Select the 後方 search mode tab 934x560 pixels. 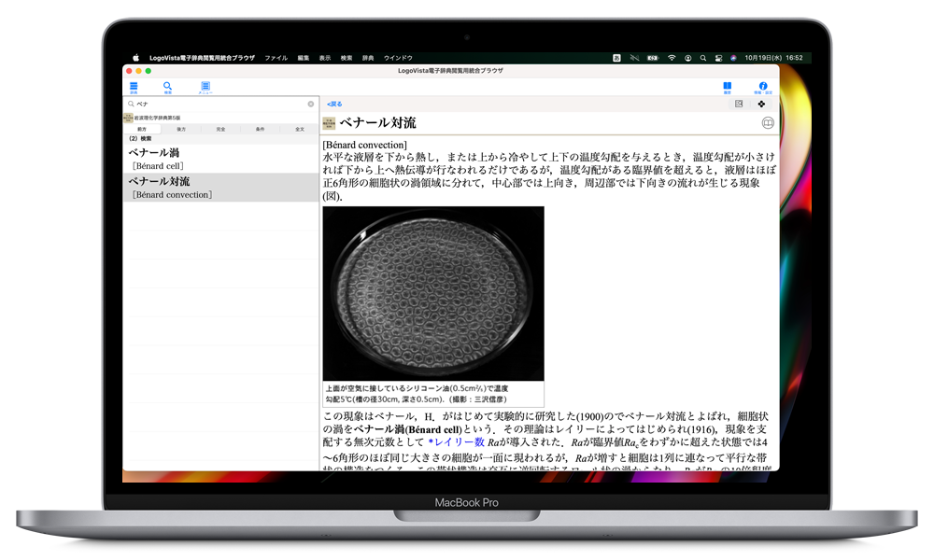click(x=181, y=129)
